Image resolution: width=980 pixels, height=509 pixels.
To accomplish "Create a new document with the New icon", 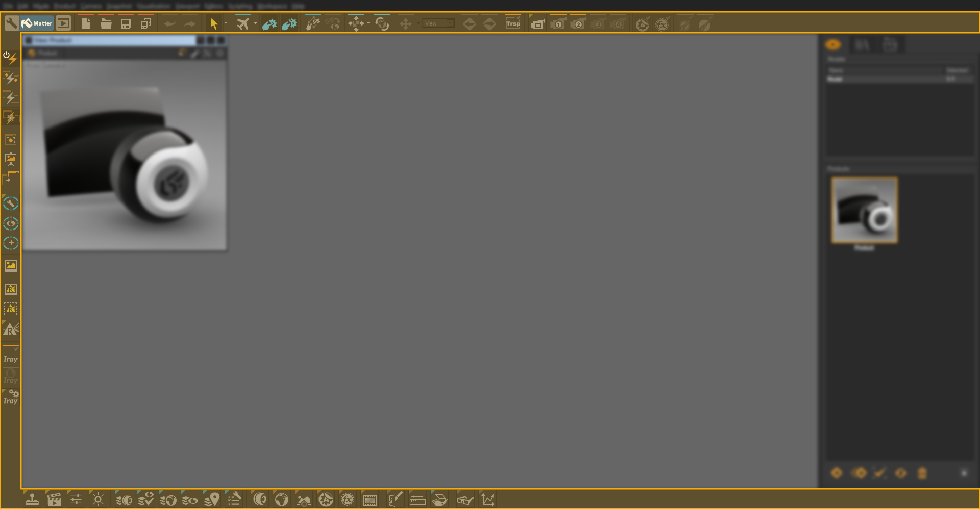I will (x=86, y=23).
